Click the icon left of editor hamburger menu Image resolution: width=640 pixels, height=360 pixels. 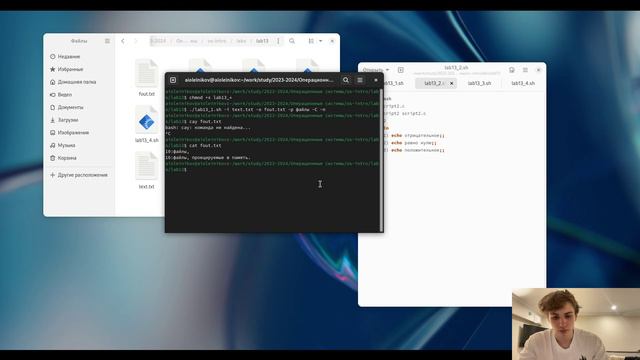coord(511,70)
